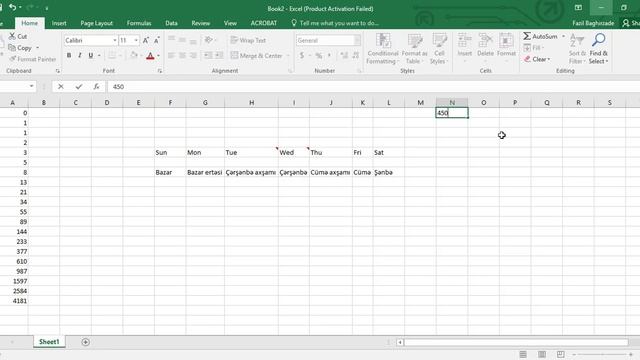Screen dimensions: 640x360
Task: Add a new sheet with plus button
Action: pyautogui.click(x=85, y=342)
